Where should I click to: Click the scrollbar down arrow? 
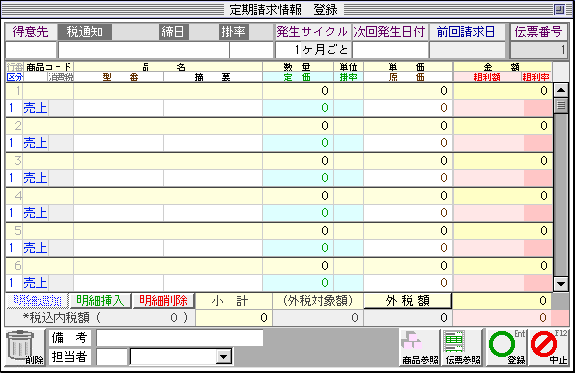[561, 283]
